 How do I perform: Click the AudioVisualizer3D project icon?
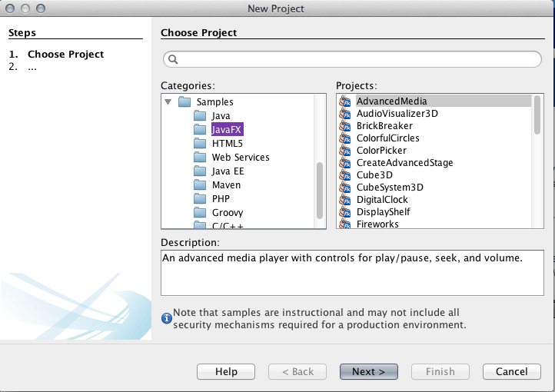(346, 114)
